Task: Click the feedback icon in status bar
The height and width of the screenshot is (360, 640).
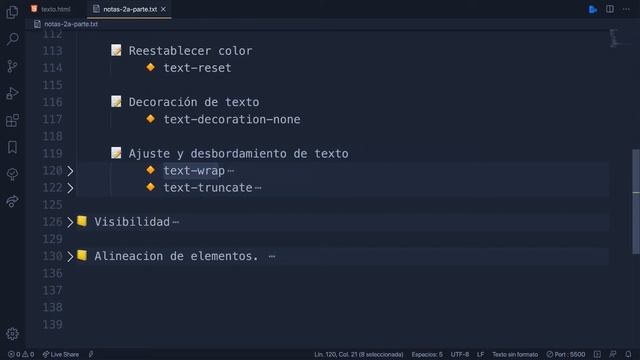Action: coord(613,354)
